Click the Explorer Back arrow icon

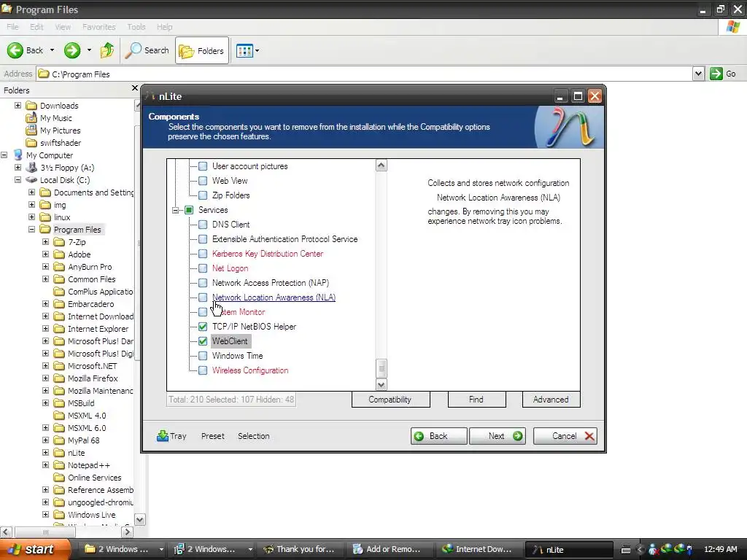pos(15,50)
